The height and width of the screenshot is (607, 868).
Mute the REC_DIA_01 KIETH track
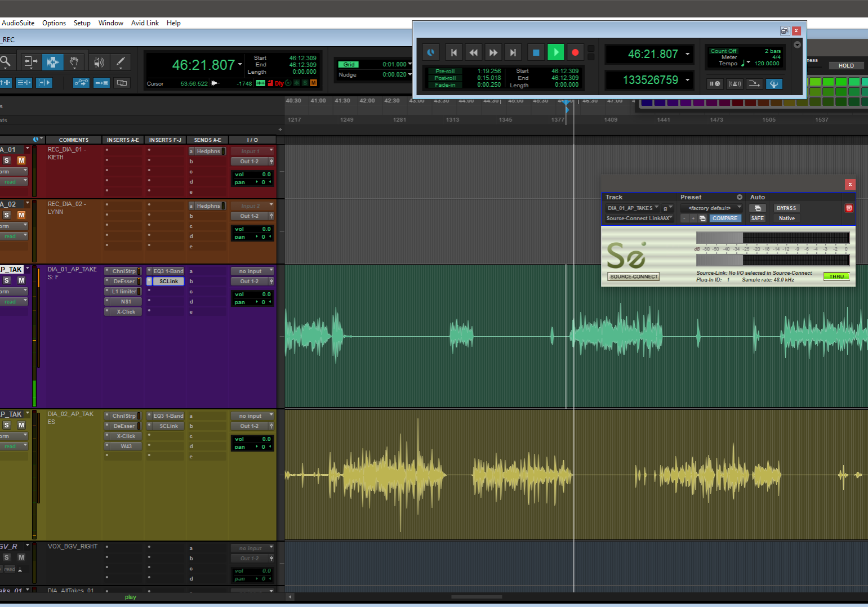click(x=21, y=160)
